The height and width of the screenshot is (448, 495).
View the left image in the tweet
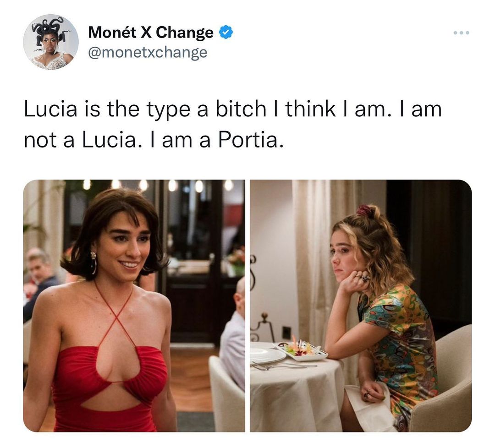(134, 306)
